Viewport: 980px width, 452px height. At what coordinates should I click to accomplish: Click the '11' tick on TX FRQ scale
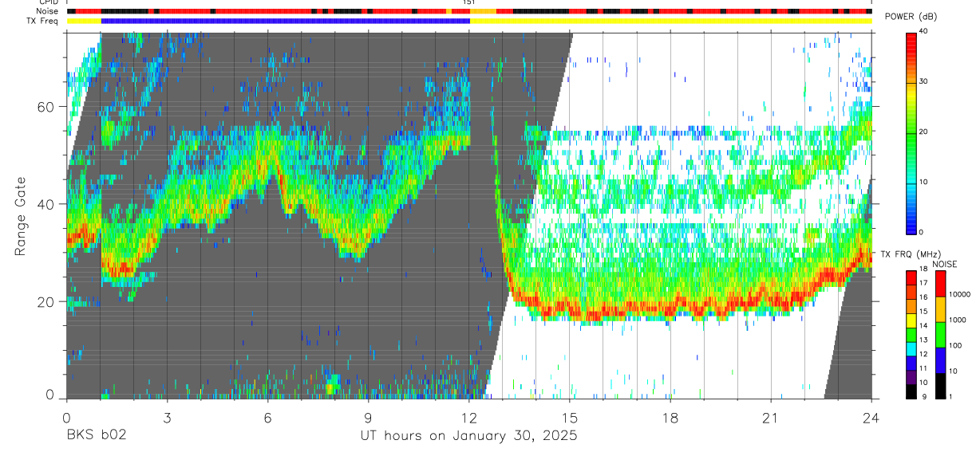click(923, 368)
